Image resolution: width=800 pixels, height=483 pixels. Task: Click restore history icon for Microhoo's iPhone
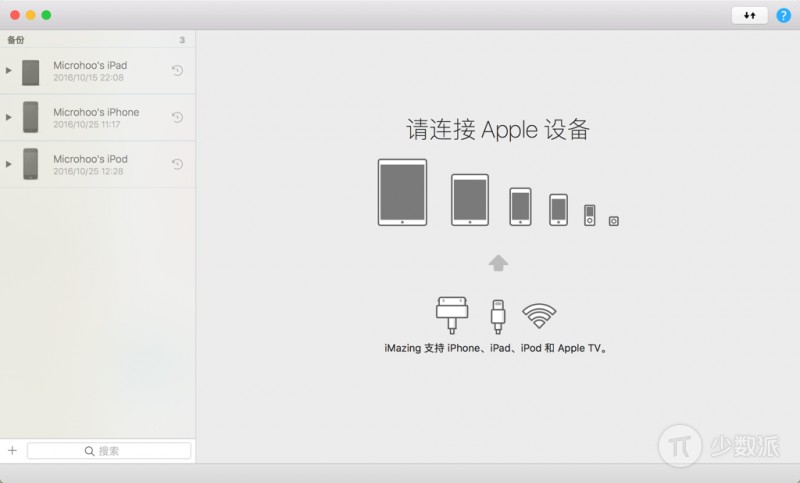[x=177, y=117]
